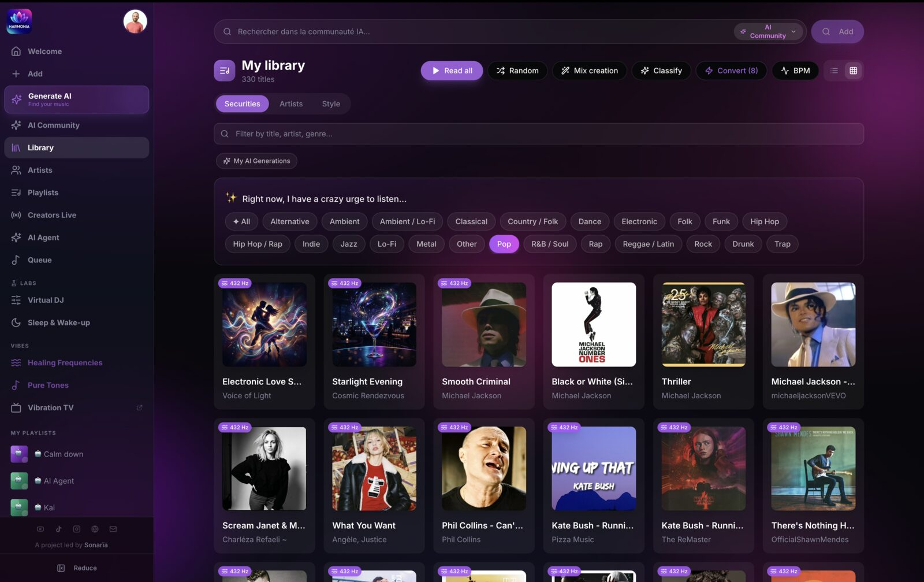Viewport: 924px width, 582px height.
Task: Click the library filter field
Action: [x=539, y=134]
